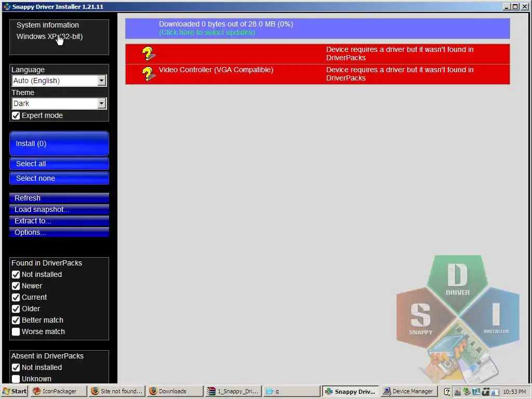Click the question-mark icon of Video Controller row
532x399 pixels.
[x=148, y=74]
